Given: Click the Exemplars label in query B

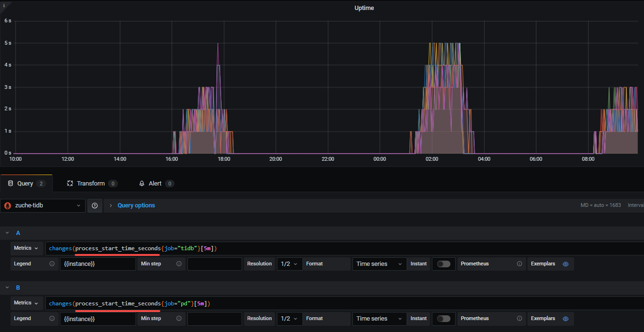Looking at the screenshot, I should (x=543, y=318).
